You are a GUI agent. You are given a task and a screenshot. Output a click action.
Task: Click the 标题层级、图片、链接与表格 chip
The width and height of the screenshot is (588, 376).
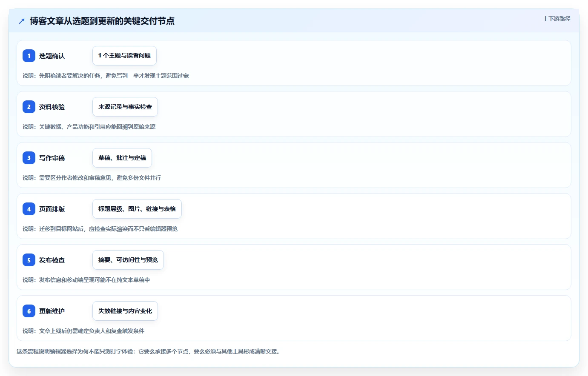pyautogui.click(x=137, y=209)
